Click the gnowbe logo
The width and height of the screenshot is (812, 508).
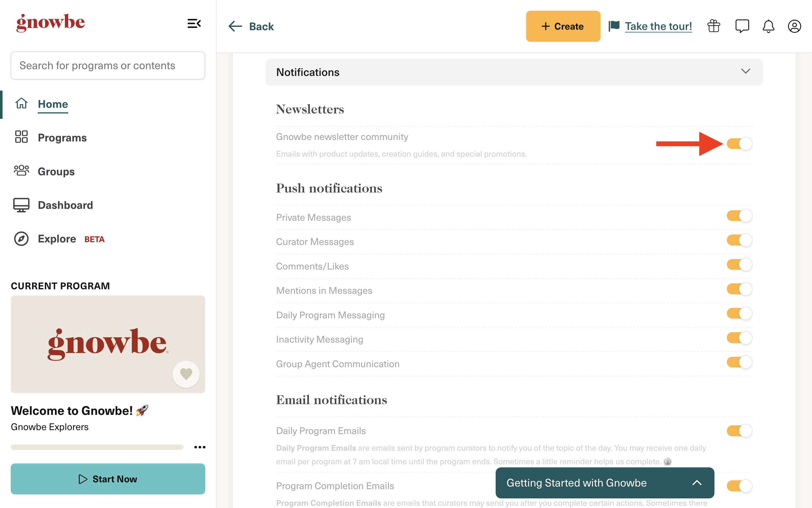pyautogui.click(x=50, y=23)
